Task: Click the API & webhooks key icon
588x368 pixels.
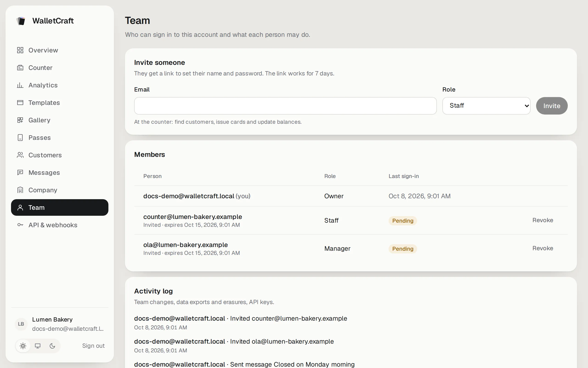Action: (x=20, y=225)
